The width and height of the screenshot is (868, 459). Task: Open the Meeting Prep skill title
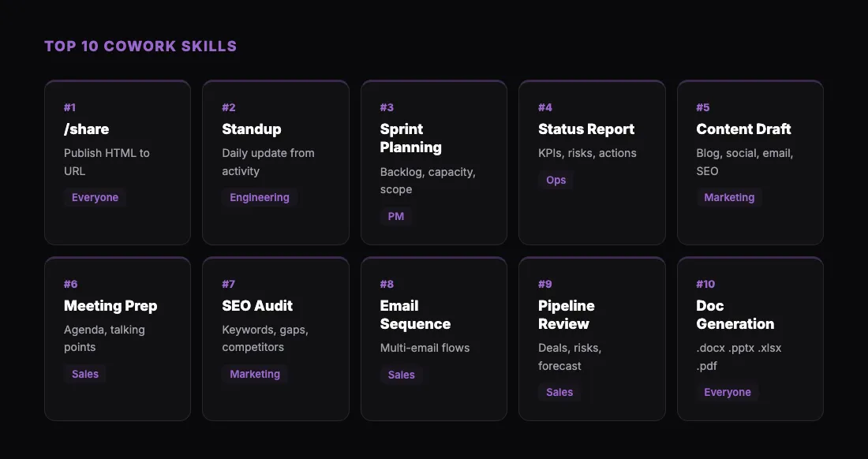[x=110, y=306]
